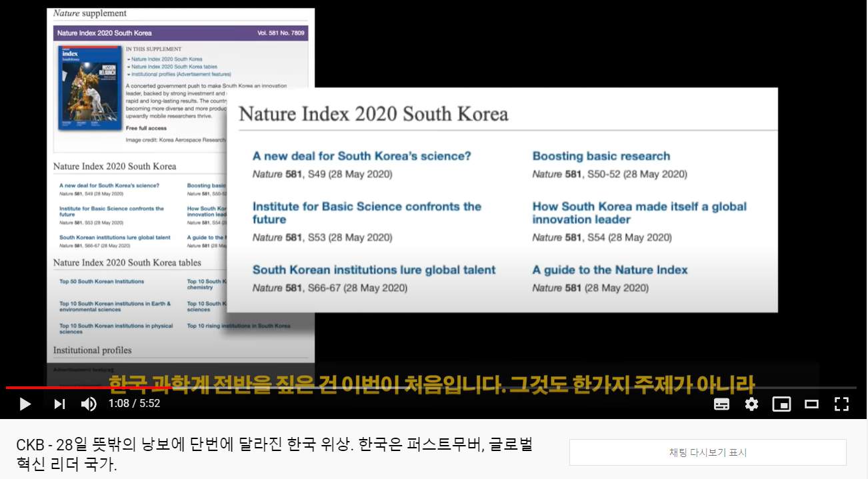Viewport: 868px width, 479px height.
Task: Click 'Institutional profiles (Advertisement features)' supplement link
Action: click(x=180, y=75)
